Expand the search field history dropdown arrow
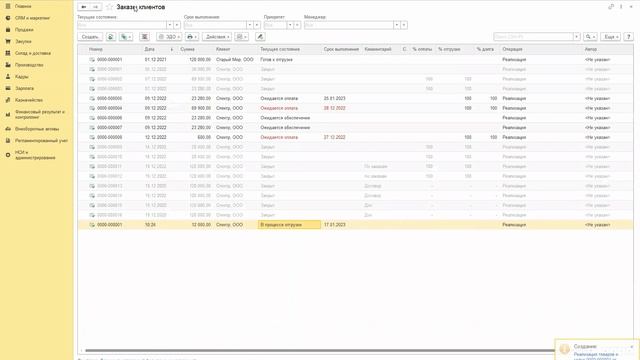 tap(576, 37)
